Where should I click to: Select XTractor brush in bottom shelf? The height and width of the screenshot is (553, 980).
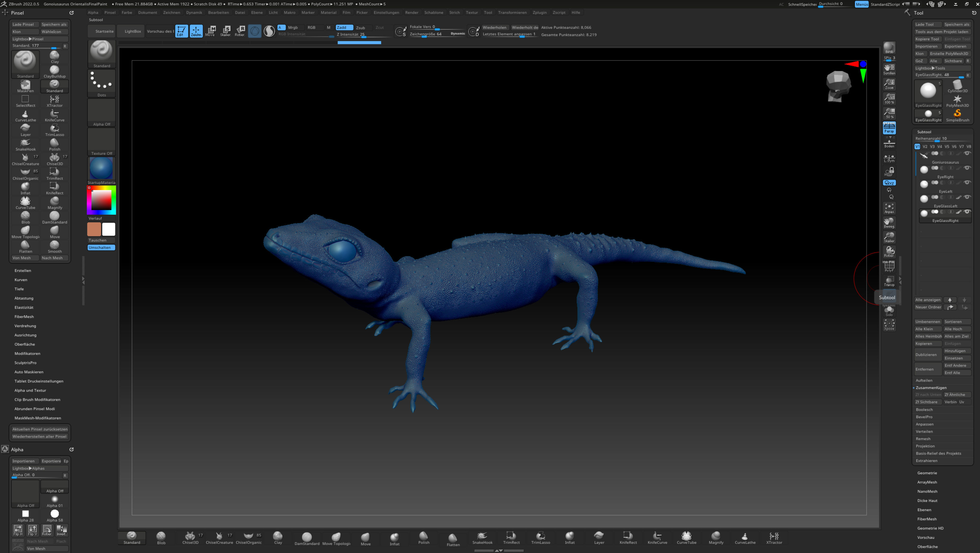(x=774, y=538)
